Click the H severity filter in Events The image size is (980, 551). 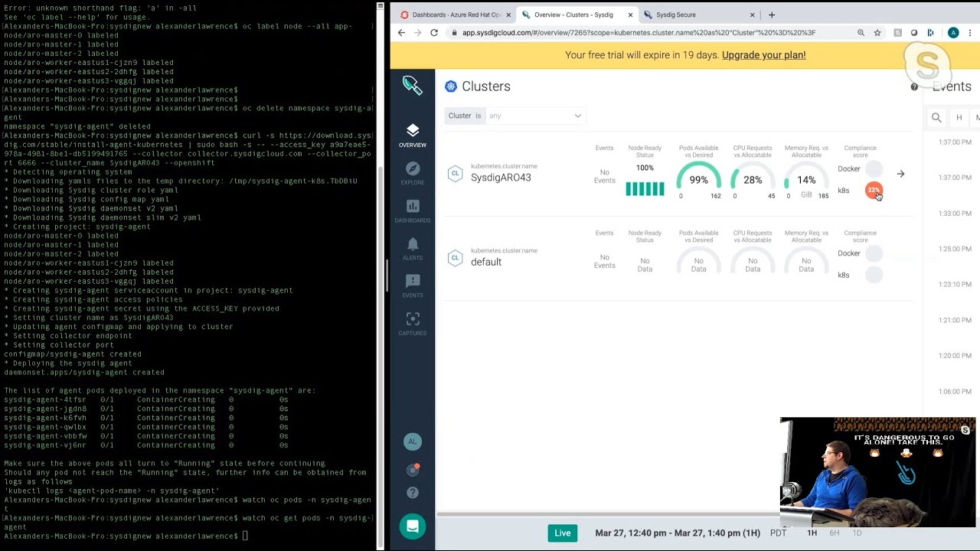(x=959, y=118)
